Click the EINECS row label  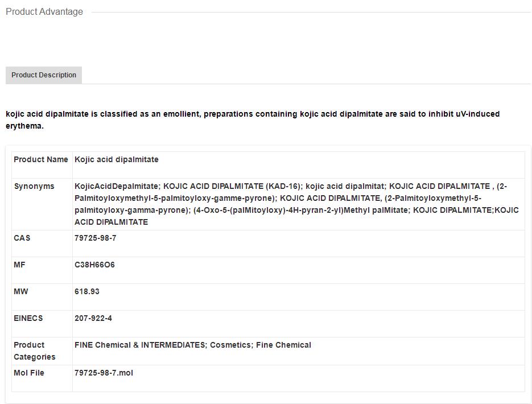click(x=28, y=319)
